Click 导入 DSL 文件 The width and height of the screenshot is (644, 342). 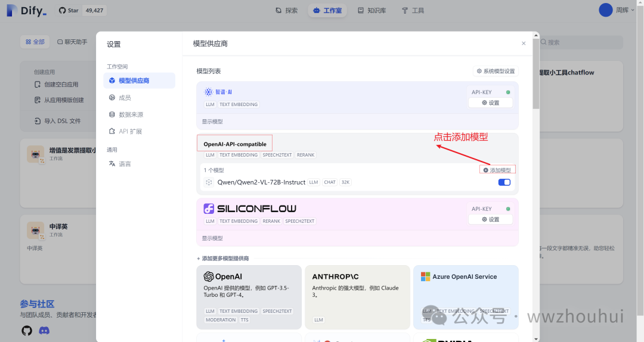click(57, 121)
